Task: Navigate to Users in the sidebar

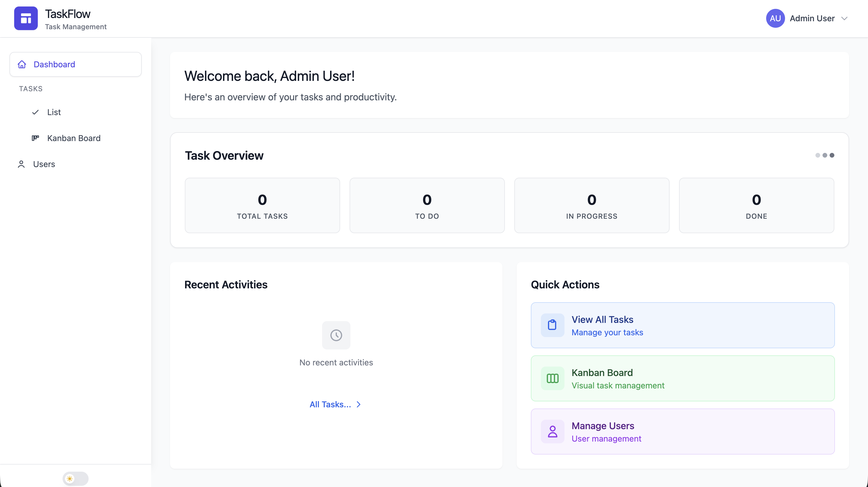Action: (x=76, y=164)
